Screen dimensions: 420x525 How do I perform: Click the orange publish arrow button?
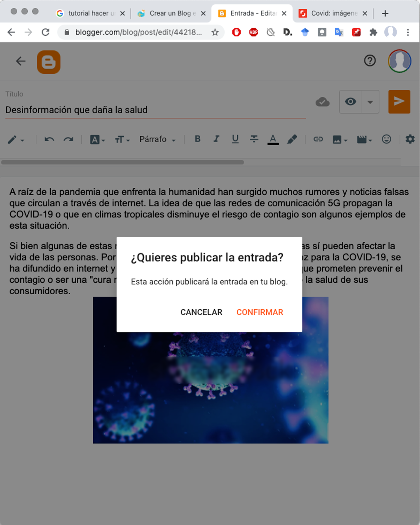click(399, 102)
